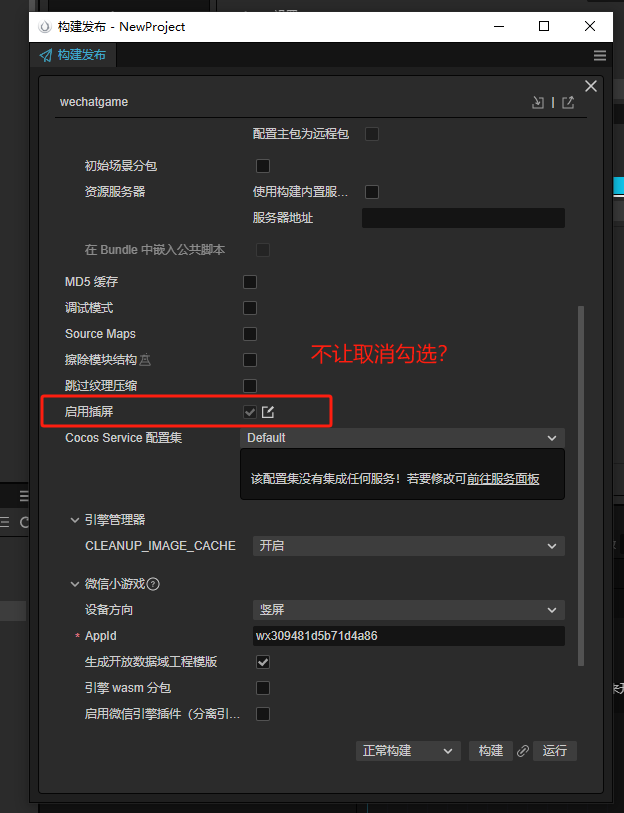Open 正常构建 build mode dropdown
Screen dimensions: 624x813
(x=408, y=751)
